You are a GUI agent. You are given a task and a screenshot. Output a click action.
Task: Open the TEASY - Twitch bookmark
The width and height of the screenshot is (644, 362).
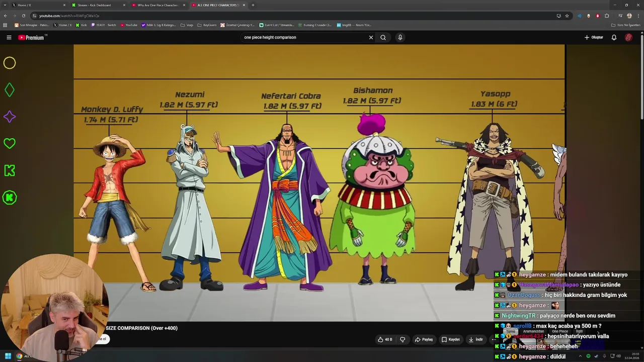pyautogui.click(x=104, y=25)
